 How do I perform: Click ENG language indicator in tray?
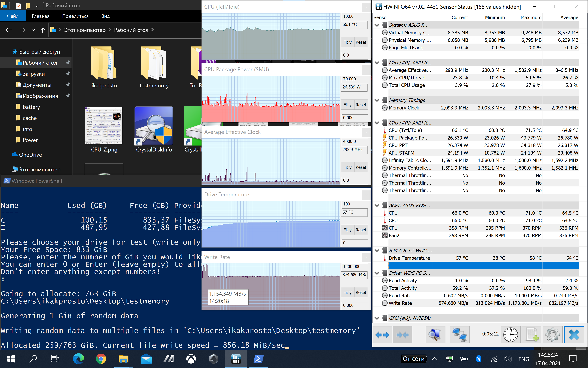pos(524,359)
